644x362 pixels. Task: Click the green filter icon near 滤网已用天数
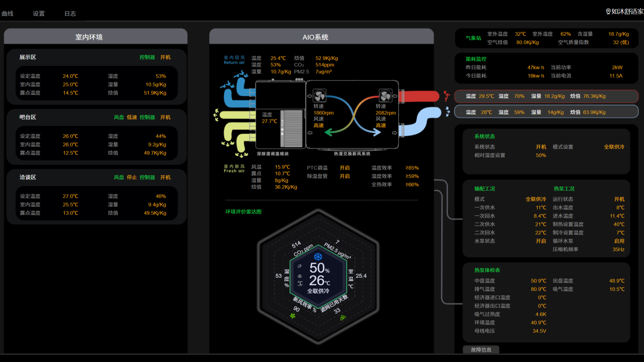(x=343, y=317)
